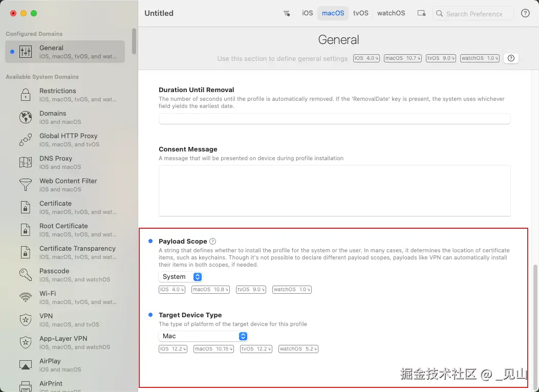
Task: Click the header tvOS 9.0+ badge
Action: point(441,58)
